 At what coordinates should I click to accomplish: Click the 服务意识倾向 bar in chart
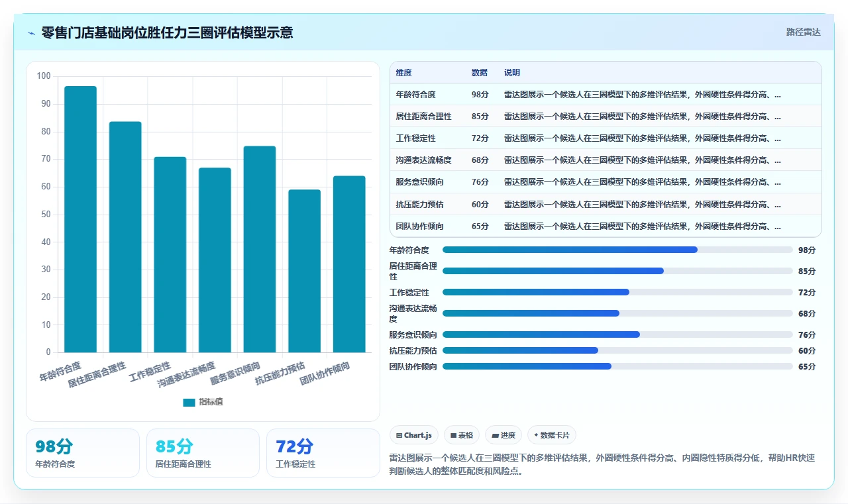[x=260, y=249]
